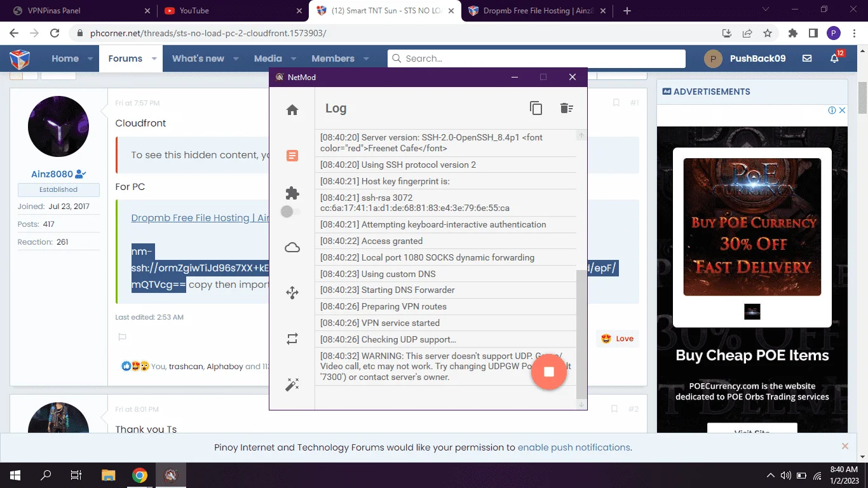The height and width of the screenshot is (488, 868).
Task: Switch to Chrome in the taskbar
Action: 140,475
